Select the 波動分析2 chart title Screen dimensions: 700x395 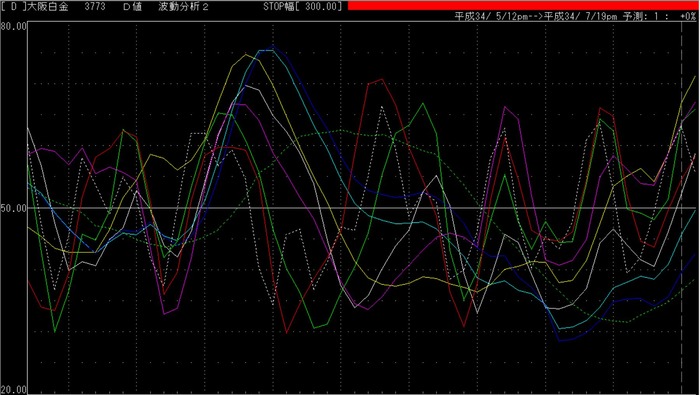click(183, 6)
